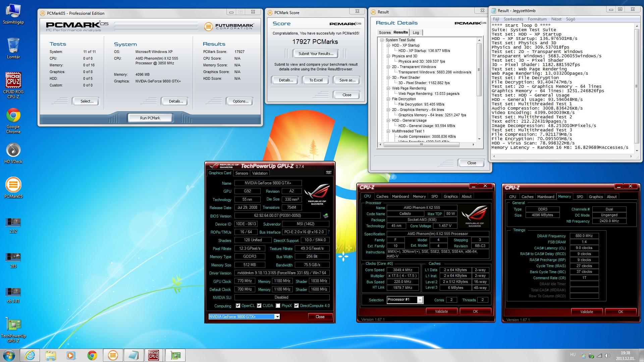644x362 pixels.
Task: Collapse the Physics and 3D node
Action: 388,56
